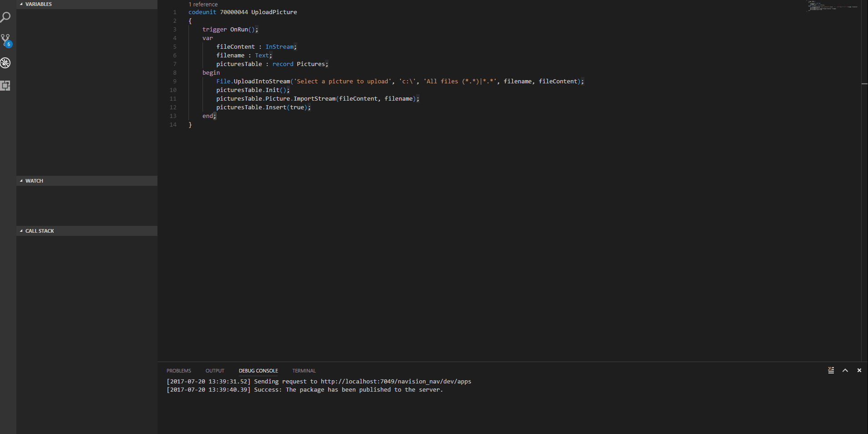Place cursor on UploadIntoStream in line 9
The image size is (868, 434).
[262, 82]
